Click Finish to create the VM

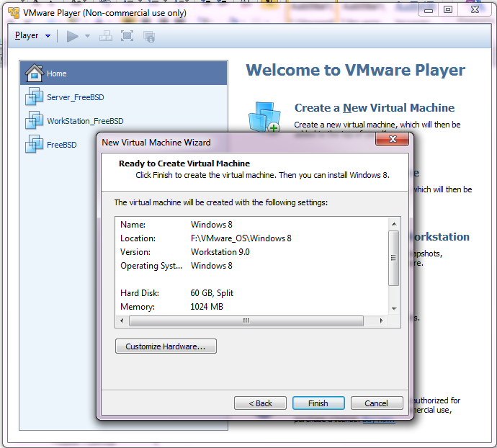click(x=318, y=403)
